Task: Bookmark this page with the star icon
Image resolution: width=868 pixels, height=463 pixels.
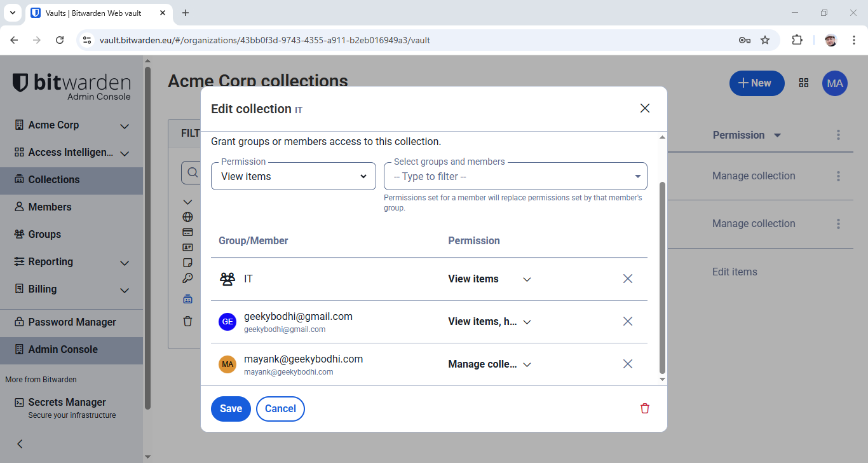Action: pos(765,40)
